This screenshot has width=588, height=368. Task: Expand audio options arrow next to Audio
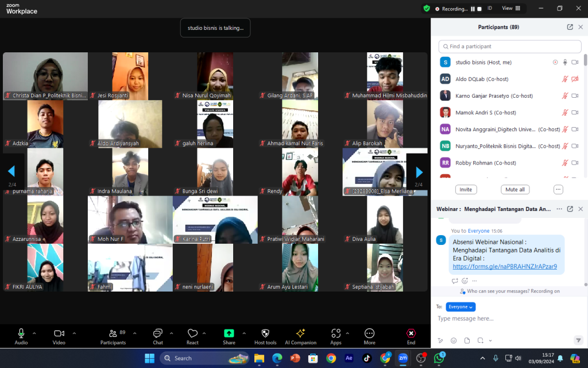[x=34, y=333]
